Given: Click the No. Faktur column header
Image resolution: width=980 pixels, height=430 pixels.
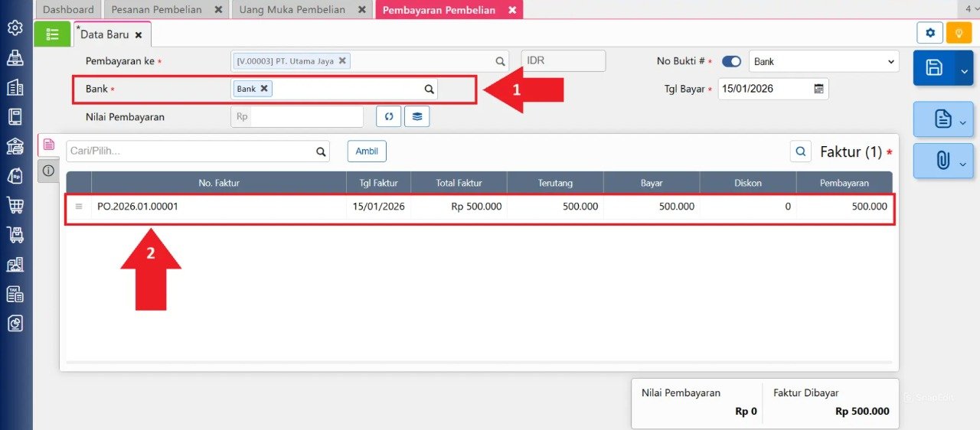Looking at the screenshot, I should (219, 183).
